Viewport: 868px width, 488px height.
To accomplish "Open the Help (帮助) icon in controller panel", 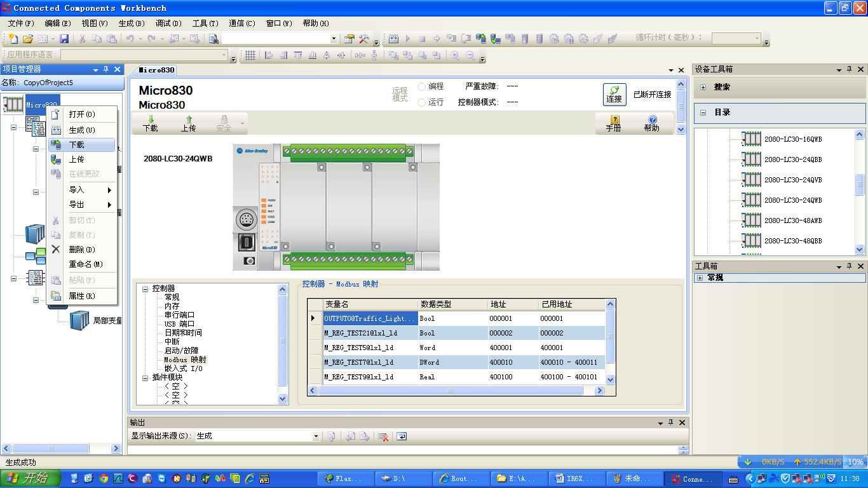I will [x=651, y=123].
